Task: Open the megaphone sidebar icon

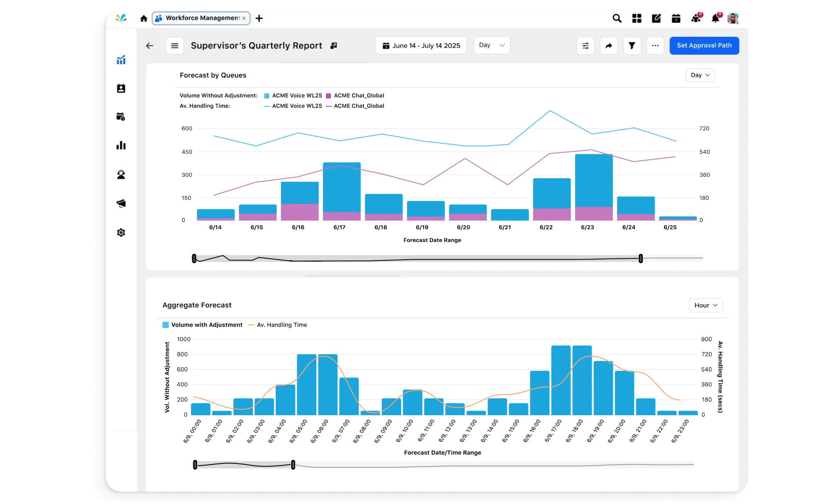Action: 121,203
